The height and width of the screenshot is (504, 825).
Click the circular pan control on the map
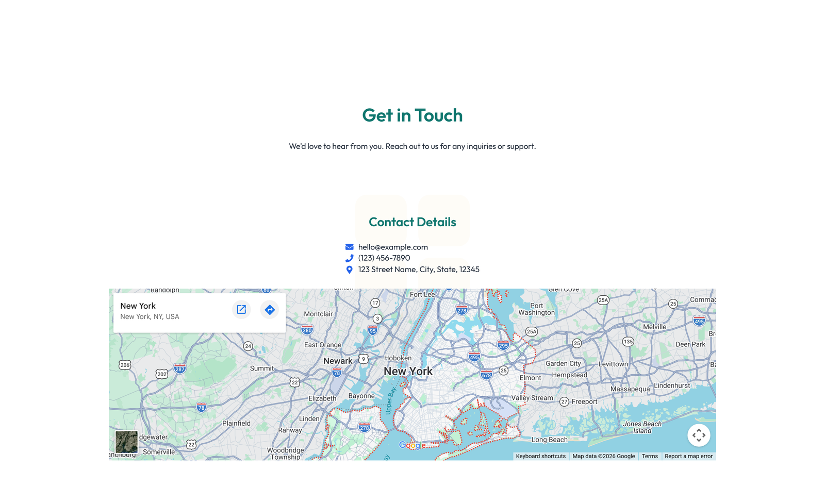point(699,435)
